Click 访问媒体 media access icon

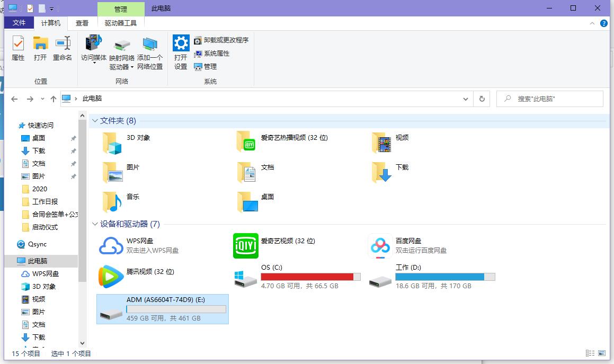pos(93,48)
